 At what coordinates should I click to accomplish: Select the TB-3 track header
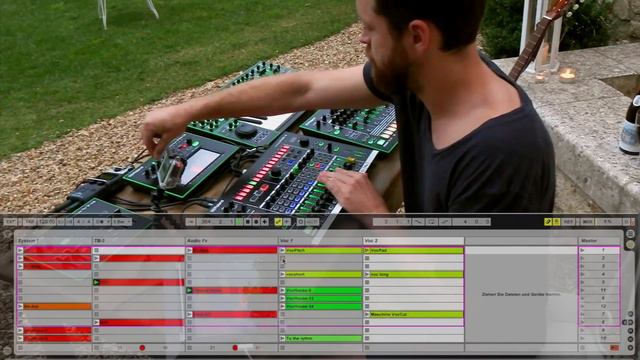point(138,241)
